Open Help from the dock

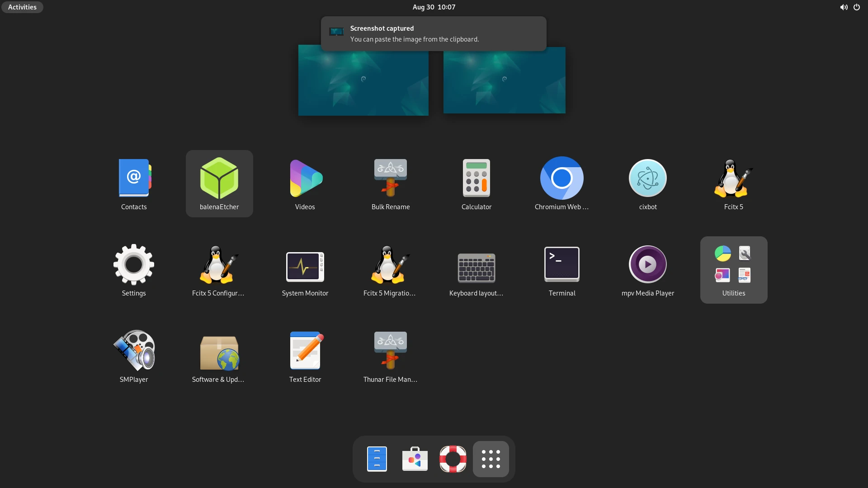[x=453, y=459]
